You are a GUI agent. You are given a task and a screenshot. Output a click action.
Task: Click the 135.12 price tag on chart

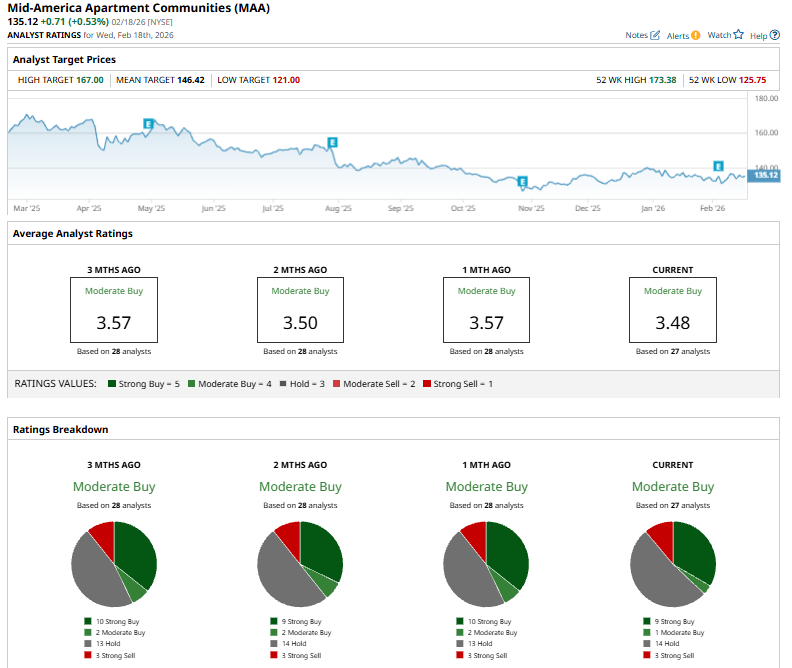coord(765,175)
